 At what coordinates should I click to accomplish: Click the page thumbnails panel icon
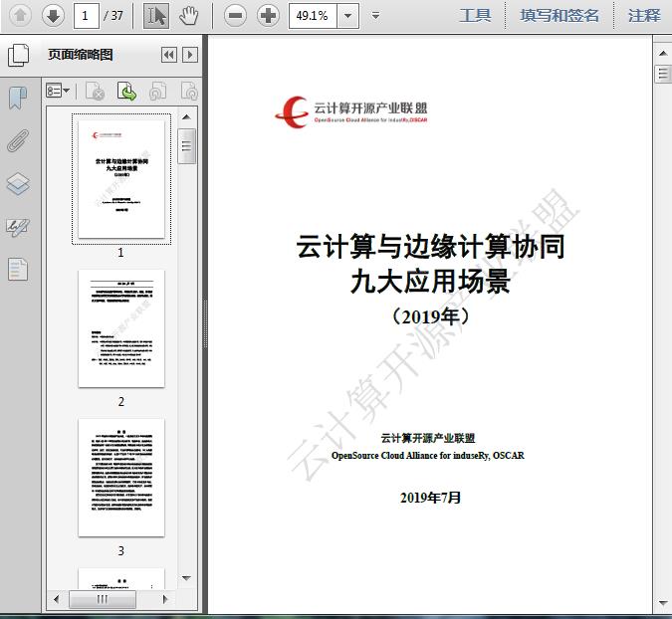19,55
